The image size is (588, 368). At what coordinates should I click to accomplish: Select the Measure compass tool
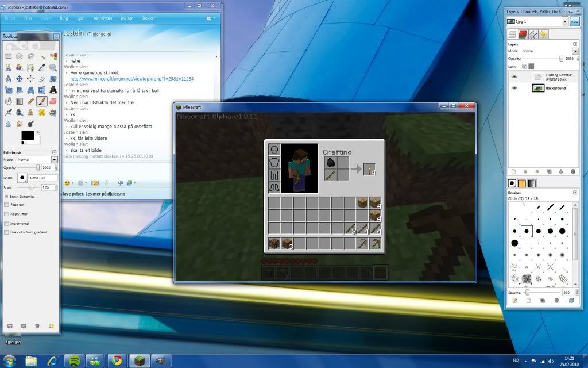click(x=8, y=79)
